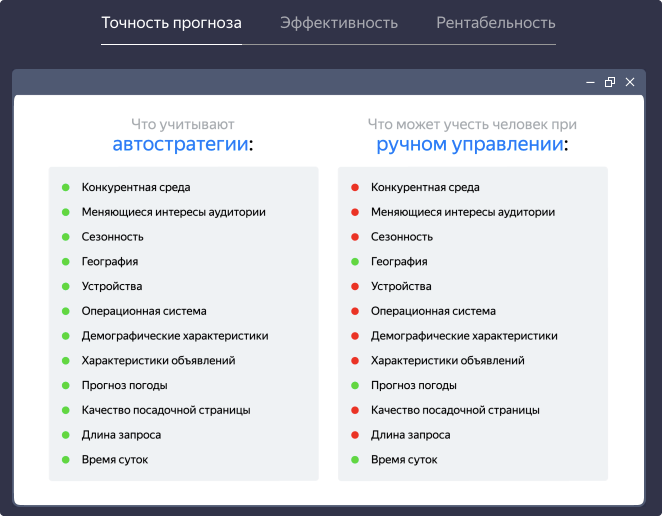Click green dot beside left Время суток
This screenshot has height=516, width=662.
point(65,460)
